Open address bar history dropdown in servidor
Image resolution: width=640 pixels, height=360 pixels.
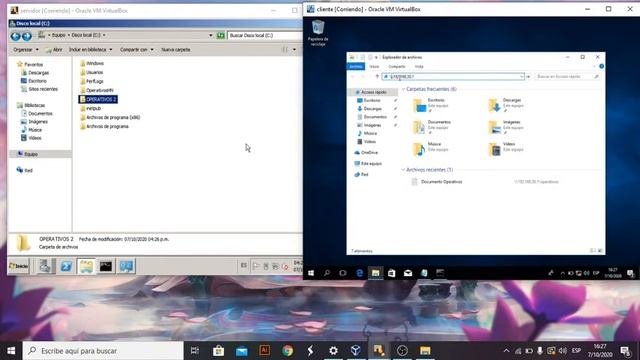pyautogui.click(x=211, y=36)
